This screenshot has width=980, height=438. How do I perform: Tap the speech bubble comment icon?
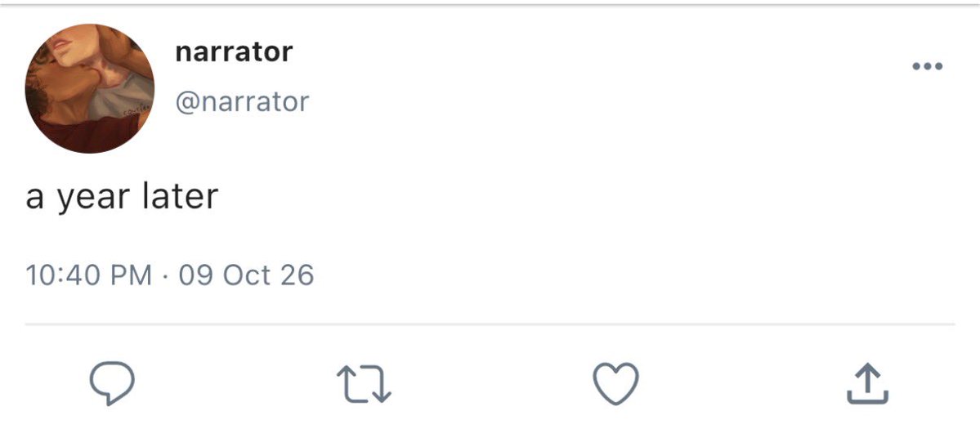pos(112,383)
